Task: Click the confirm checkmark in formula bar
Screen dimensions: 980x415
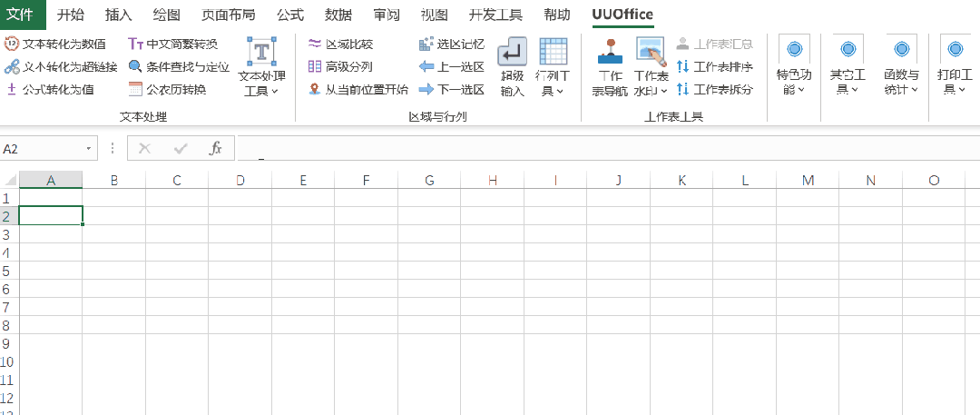Action: pos(181,148)
